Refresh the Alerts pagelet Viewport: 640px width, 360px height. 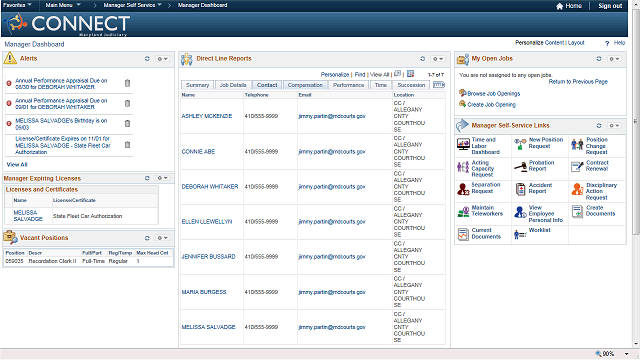pos(147,59)
